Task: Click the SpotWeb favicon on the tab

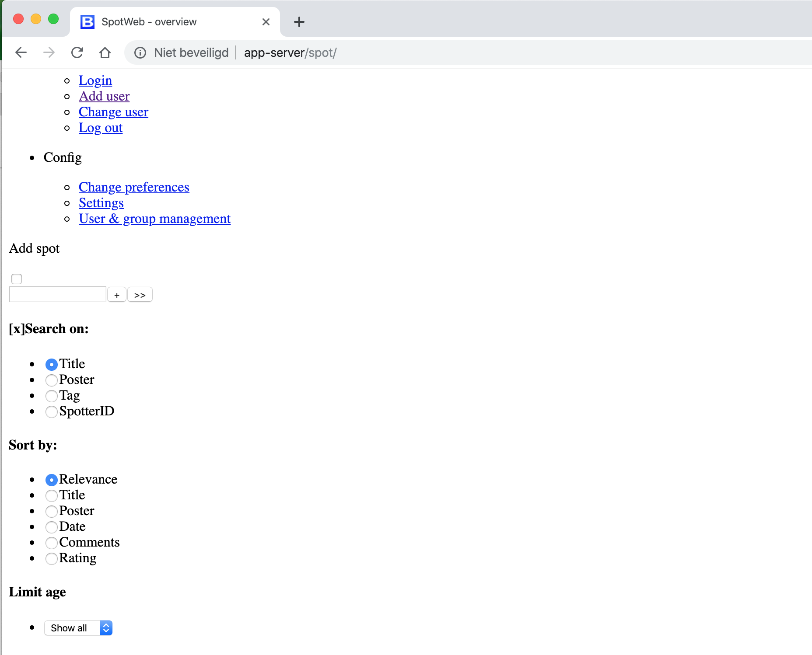Action: pyautogui.click(x=87, y=21)
